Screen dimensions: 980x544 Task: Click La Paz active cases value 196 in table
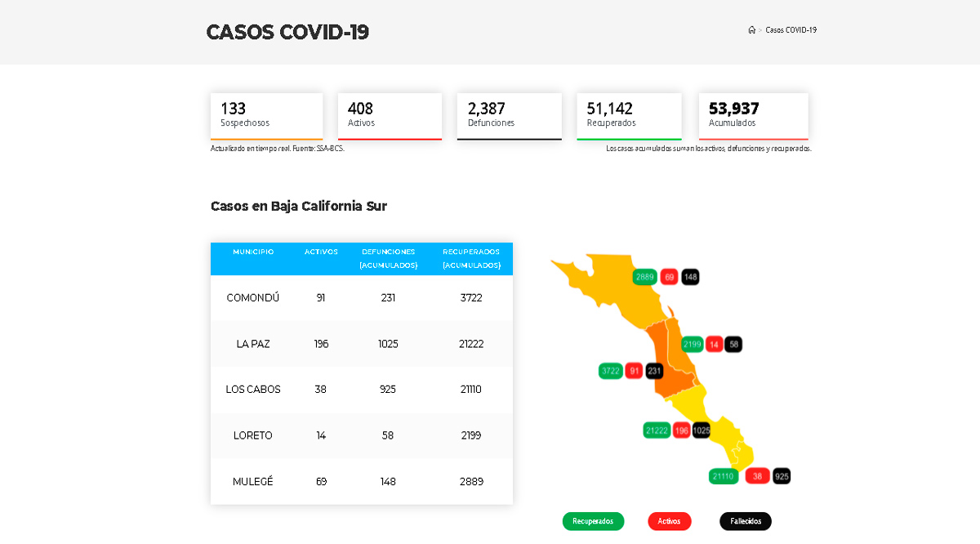(x=321, y=344)
